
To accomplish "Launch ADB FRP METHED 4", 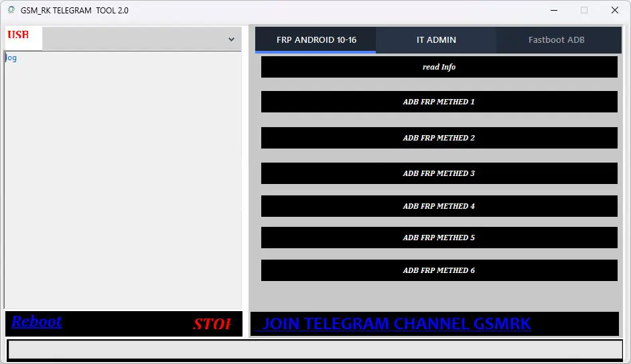I will [x=439, y=206].
